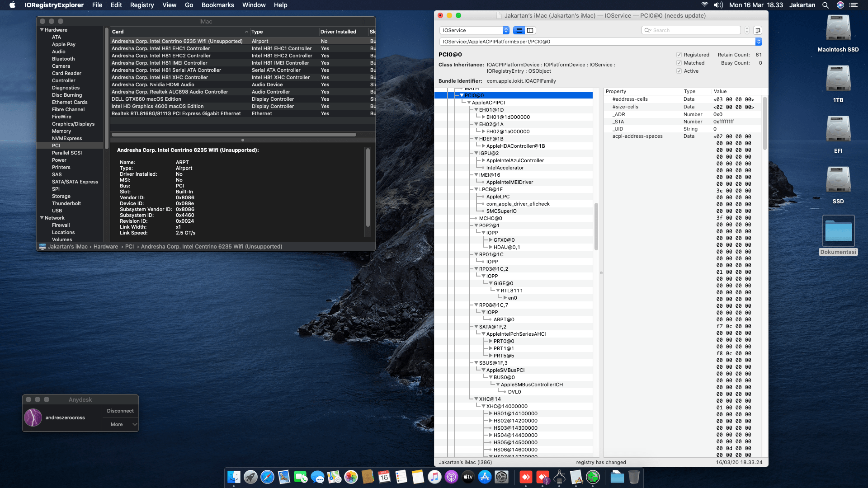Select the ARPT@0 node in the registry tree
The height and width of the screenshot is (488, 868).
[504, 319]
